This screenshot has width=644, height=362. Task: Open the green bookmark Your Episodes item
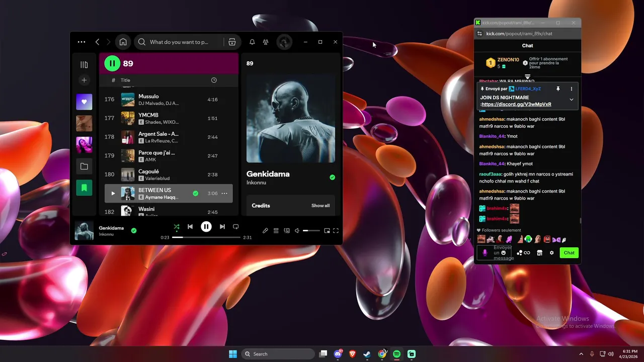click(84, 188)
